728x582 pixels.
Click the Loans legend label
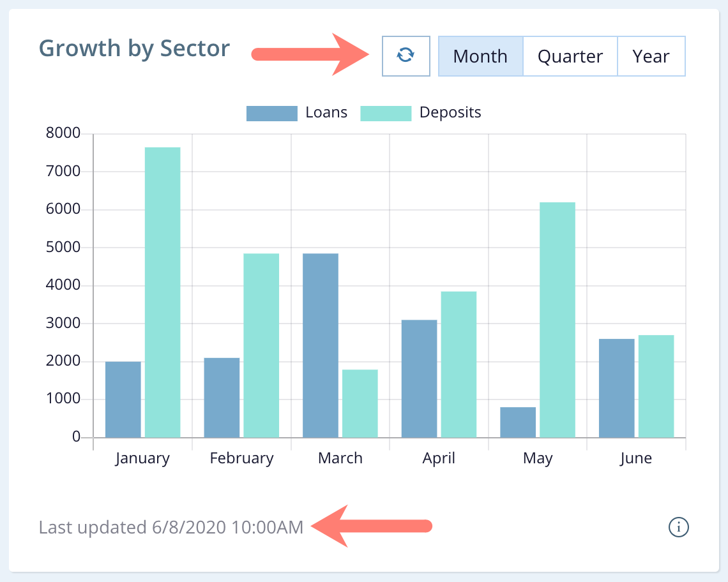click(x=326, y=113)
